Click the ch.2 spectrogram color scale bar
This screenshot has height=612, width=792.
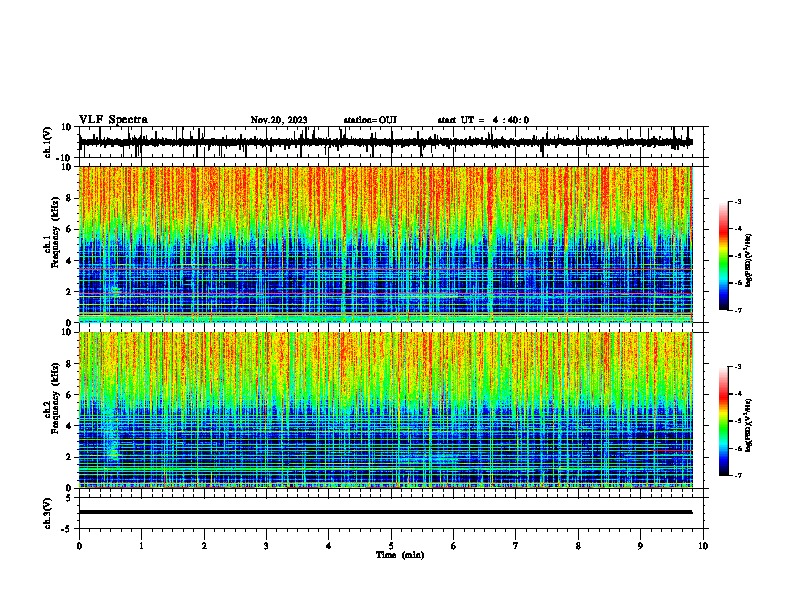pos(724,421)
